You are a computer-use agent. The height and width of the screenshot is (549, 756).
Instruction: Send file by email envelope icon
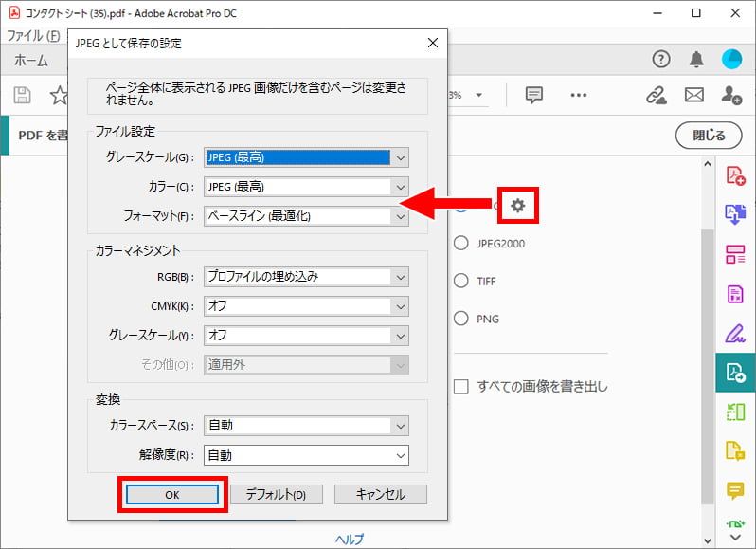693,95
